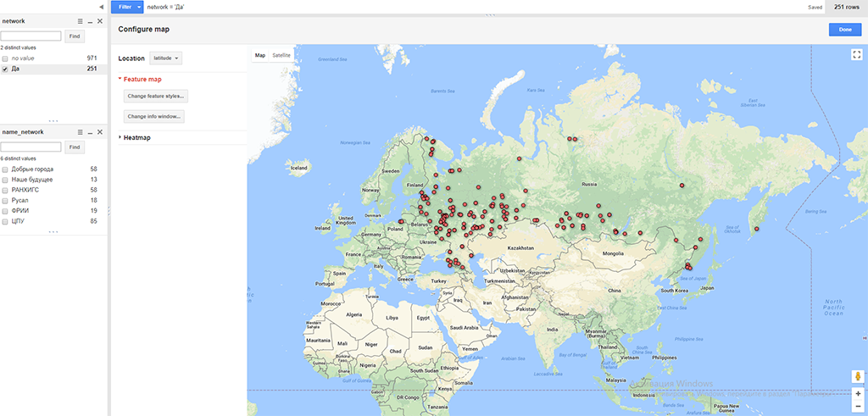This screenshot has width=868, height=416.
Task: Open the Location 'latitude' dropdown
Action: pos(165,58)
